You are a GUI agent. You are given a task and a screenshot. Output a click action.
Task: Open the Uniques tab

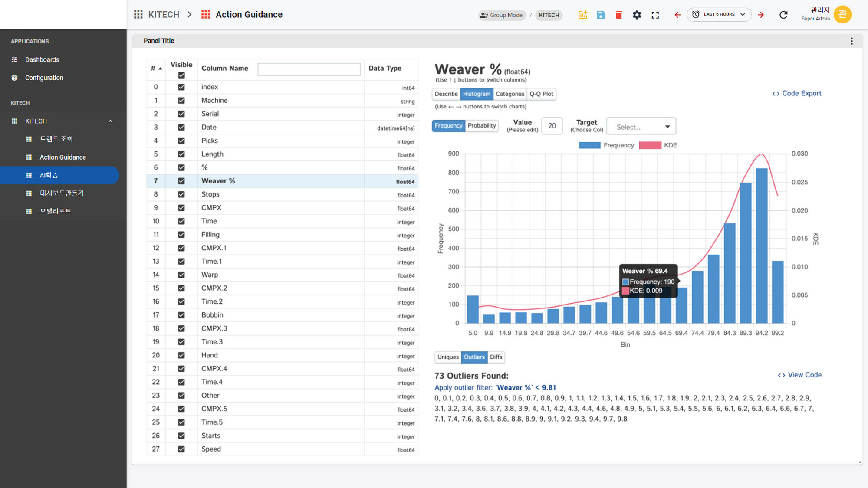[448, 357]
